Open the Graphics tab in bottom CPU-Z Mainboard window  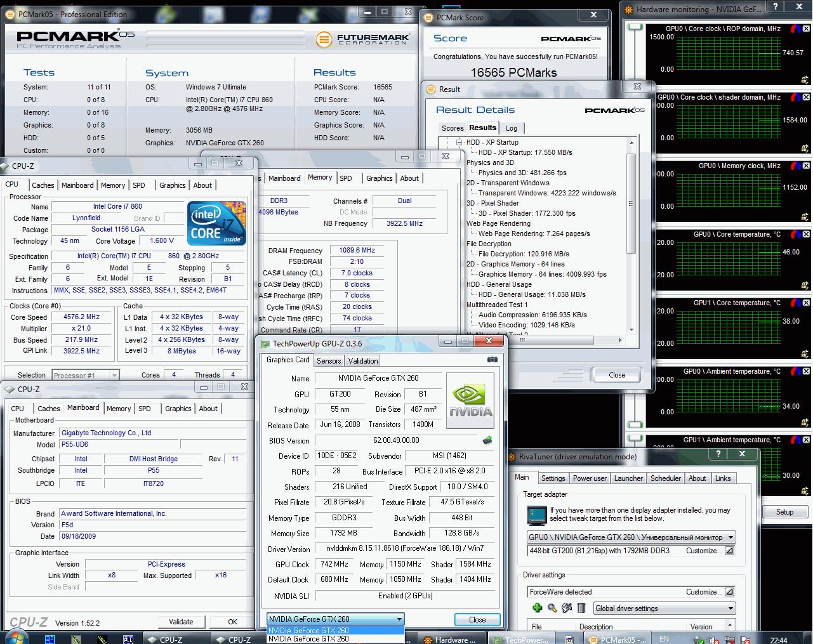click(x=178, y=409)
